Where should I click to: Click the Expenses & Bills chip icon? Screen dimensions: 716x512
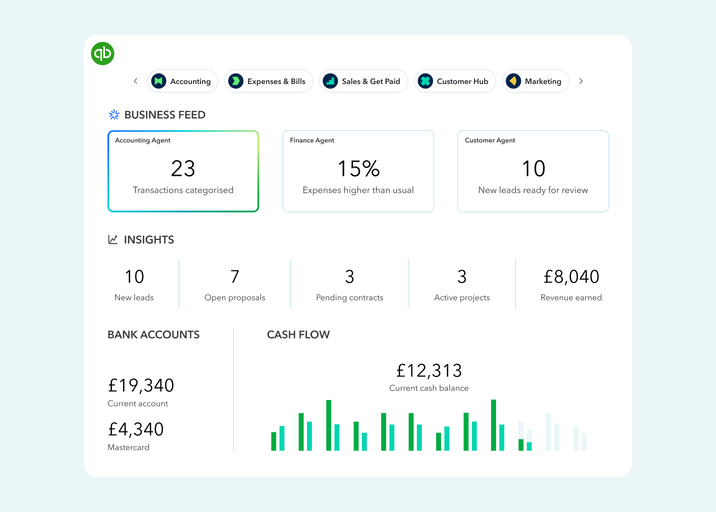click(x=236, y=81)
